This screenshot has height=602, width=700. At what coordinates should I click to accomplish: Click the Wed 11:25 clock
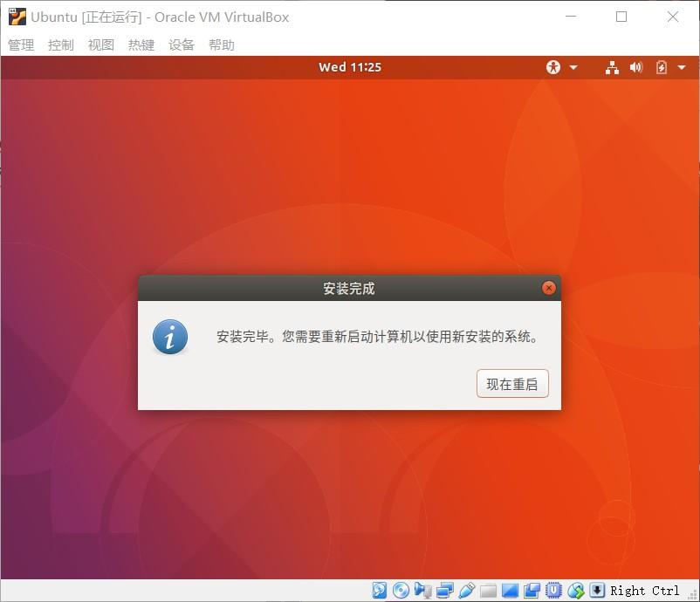pyautogui.click(x=350, y=67)
